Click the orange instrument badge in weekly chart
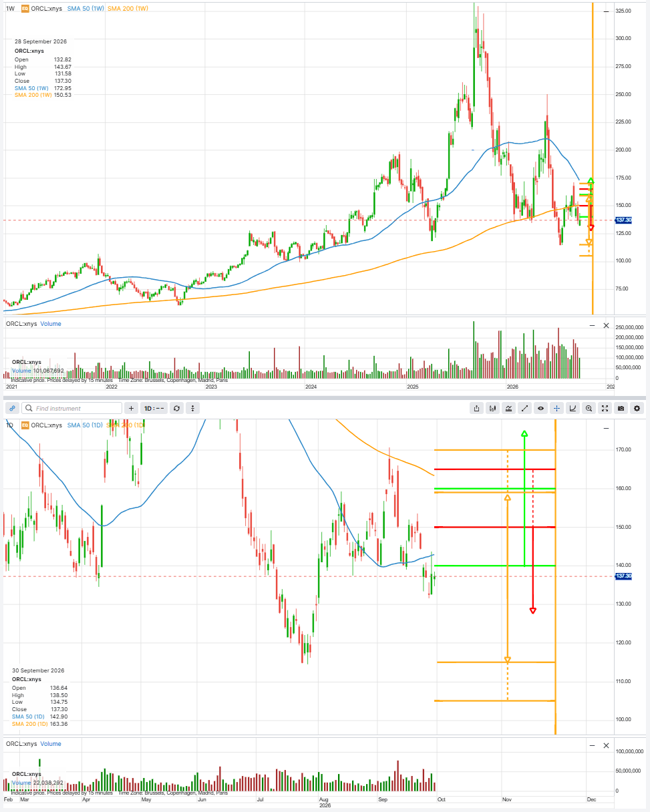650x812 pixels. pyautogui.click(x=25, y=9)
